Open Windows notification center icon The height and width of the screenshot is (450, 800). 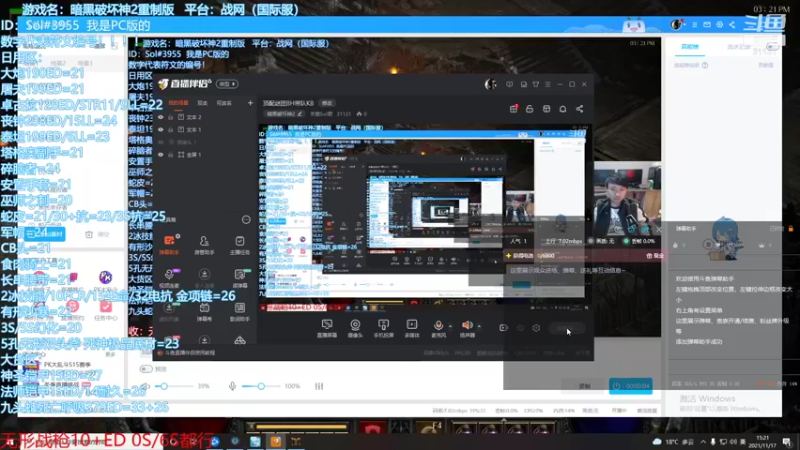coord(787,442)
